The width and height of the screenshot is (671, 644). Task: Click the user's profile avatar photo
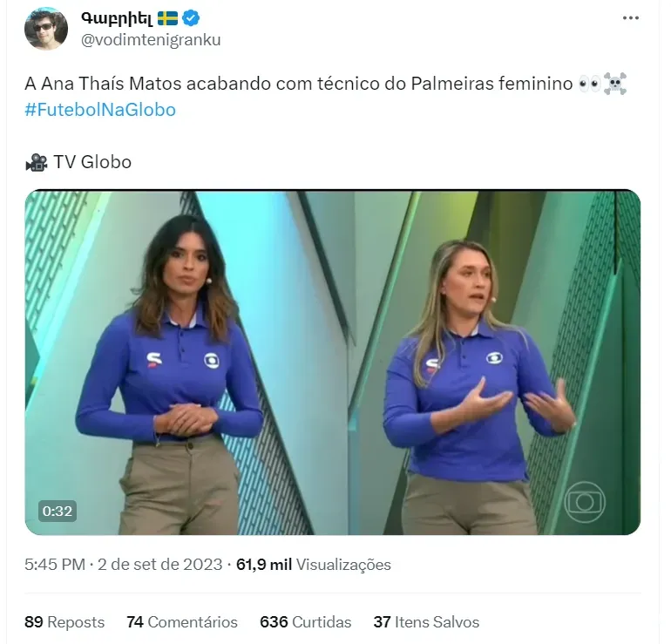tap(46, 29)
